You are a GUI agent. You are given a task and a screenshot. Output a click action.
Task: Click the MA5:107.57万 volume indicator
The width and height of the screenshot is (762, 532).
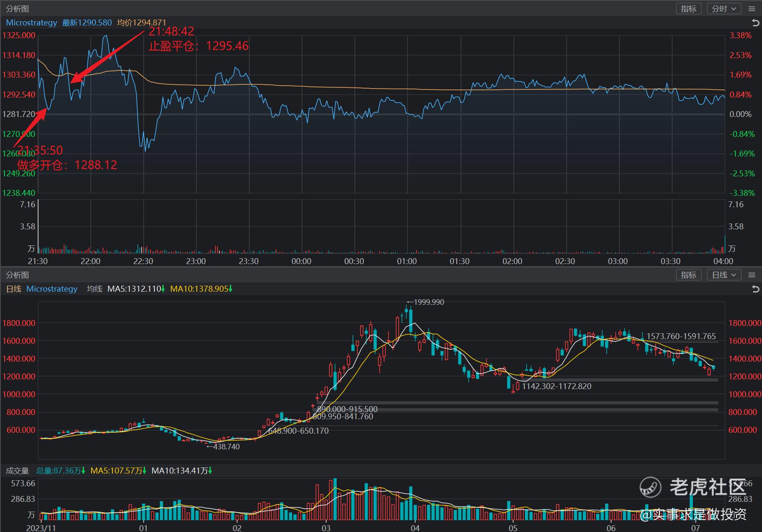point(119,471)
